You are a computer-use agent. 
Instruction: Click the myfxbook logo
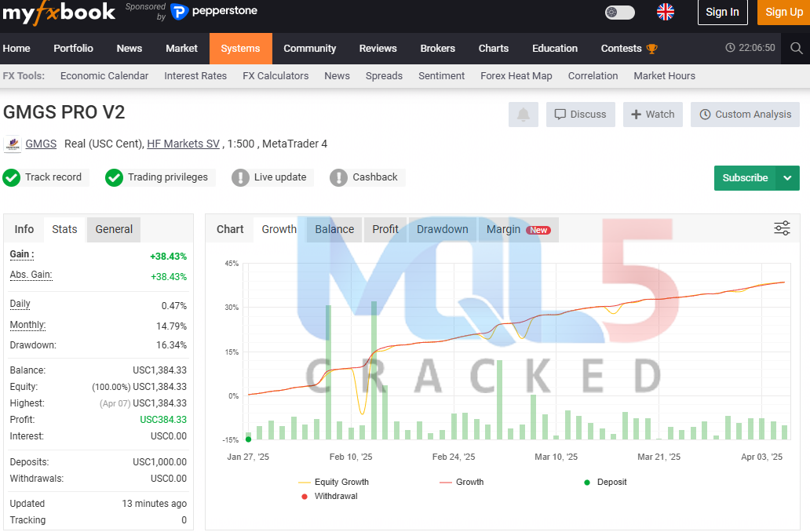pyautogui.click(x=59, y=13)
